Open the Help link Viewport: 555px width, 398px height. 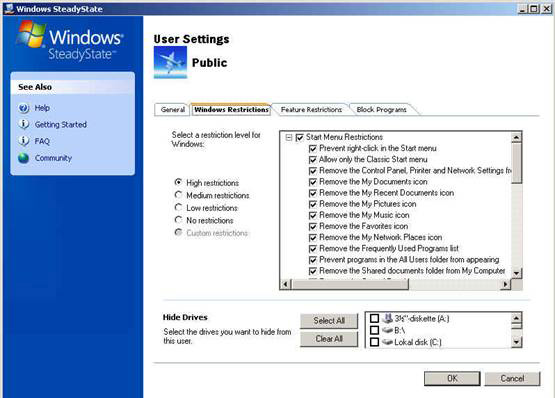pos(42,108)
